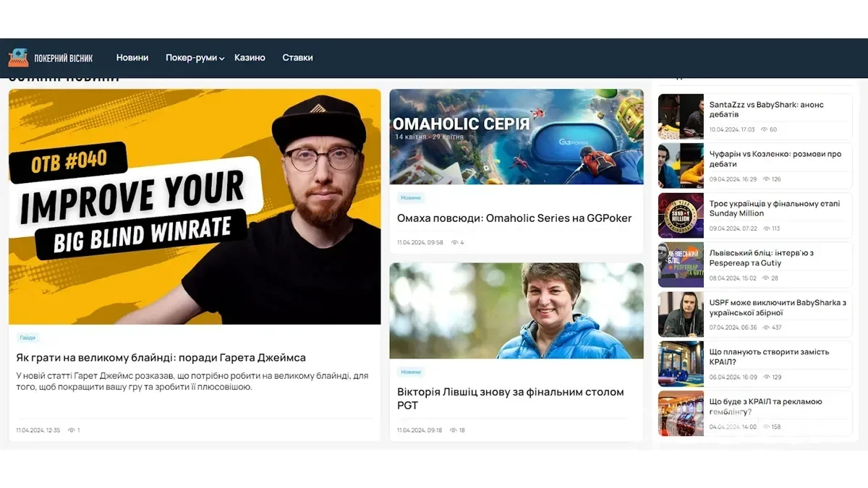Click eye icon next to 158 views
Viewport: 868px width, 488px height.
coord(765,427)
